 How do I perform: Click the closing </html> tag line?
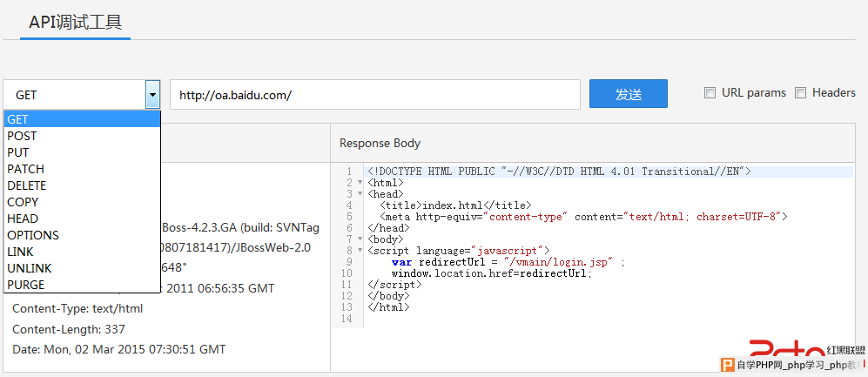[x=388, y=306]
